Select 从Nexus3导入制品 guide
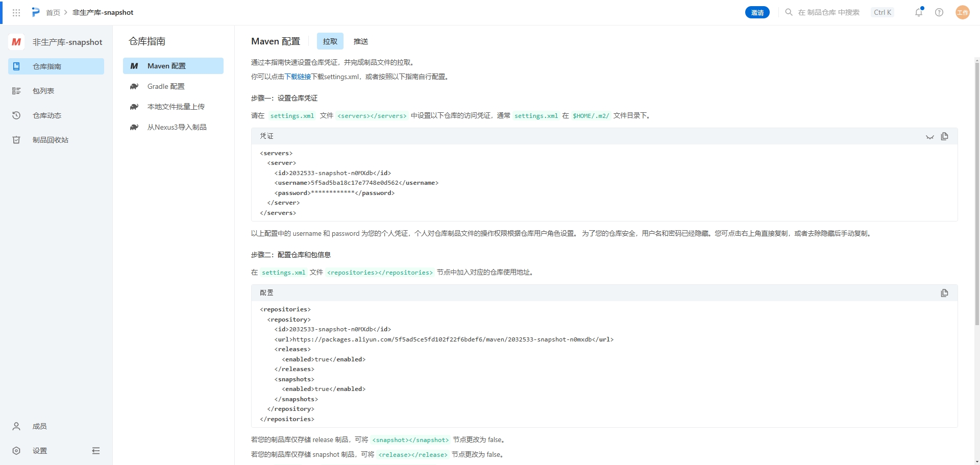This screenshot has width=980, height=465. [x=173, y=127]
